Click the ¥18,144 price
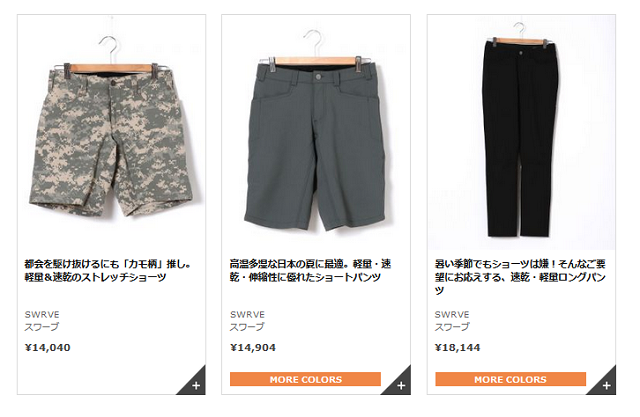 click(x=458, y=348)
